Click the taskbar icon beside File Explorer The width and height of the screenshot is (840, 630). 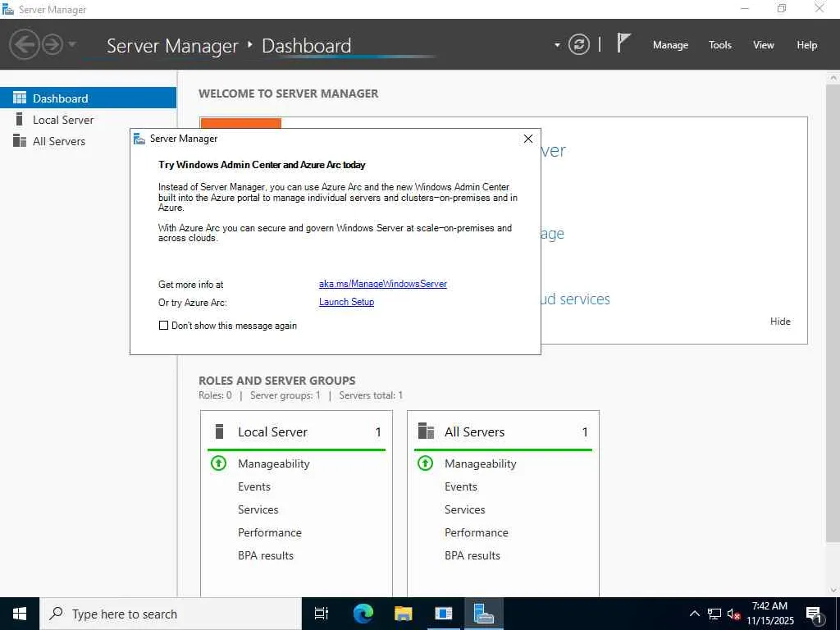444,614
